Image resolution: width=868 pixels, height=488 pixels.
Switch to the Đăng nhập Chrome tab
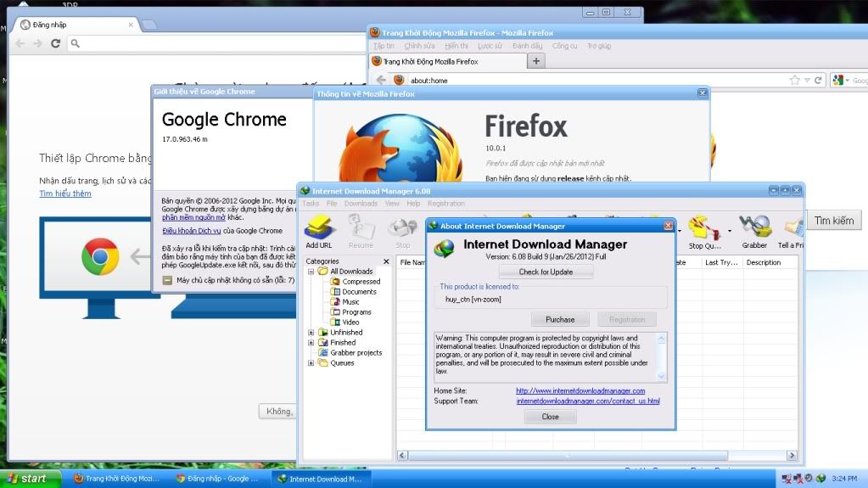(x=76, y=25)
